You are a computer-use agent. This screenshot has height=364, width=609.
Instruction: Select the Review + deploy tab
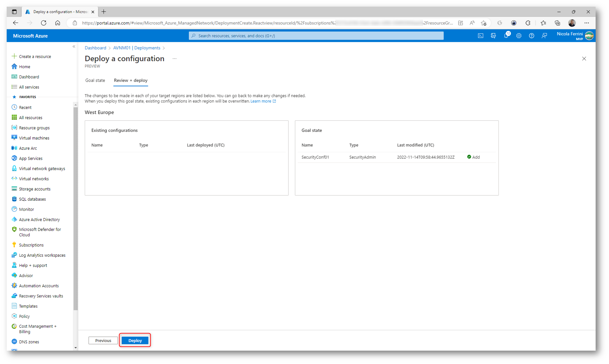click(x=131, y=80)
